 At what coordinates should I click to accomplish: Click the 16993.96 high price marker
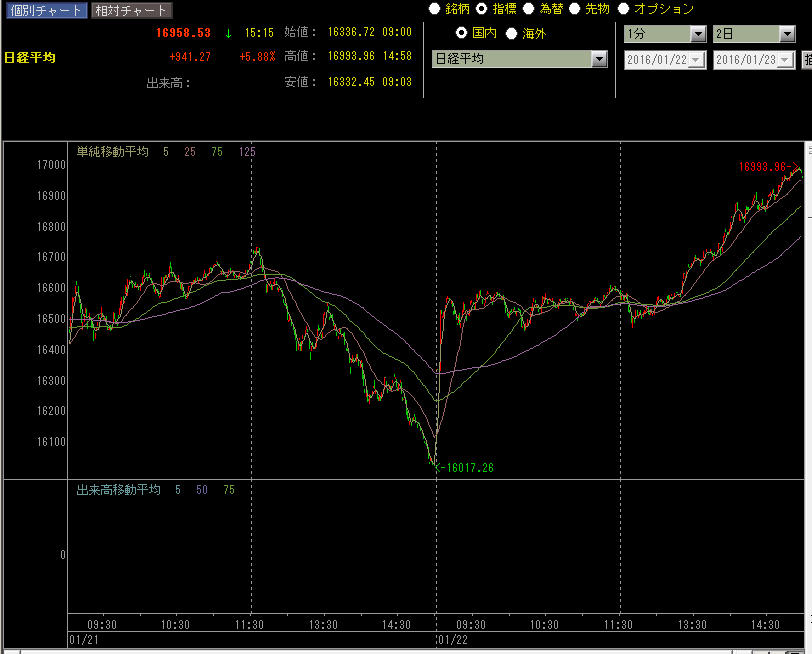(766, 167)
